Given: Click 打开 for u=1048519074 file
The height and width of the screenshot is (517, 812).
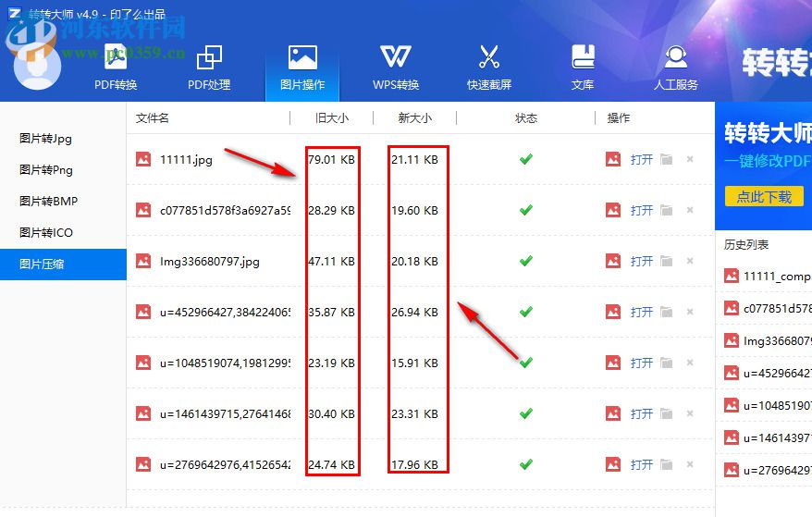Looking at the screenshot, I should (x=642, y=363).
